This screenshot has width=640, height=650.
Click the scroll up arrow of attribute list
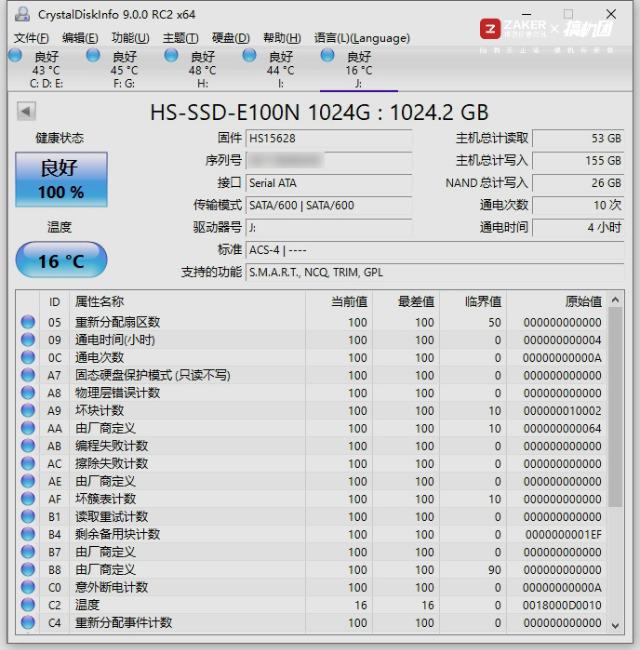[x=616, y=300]
